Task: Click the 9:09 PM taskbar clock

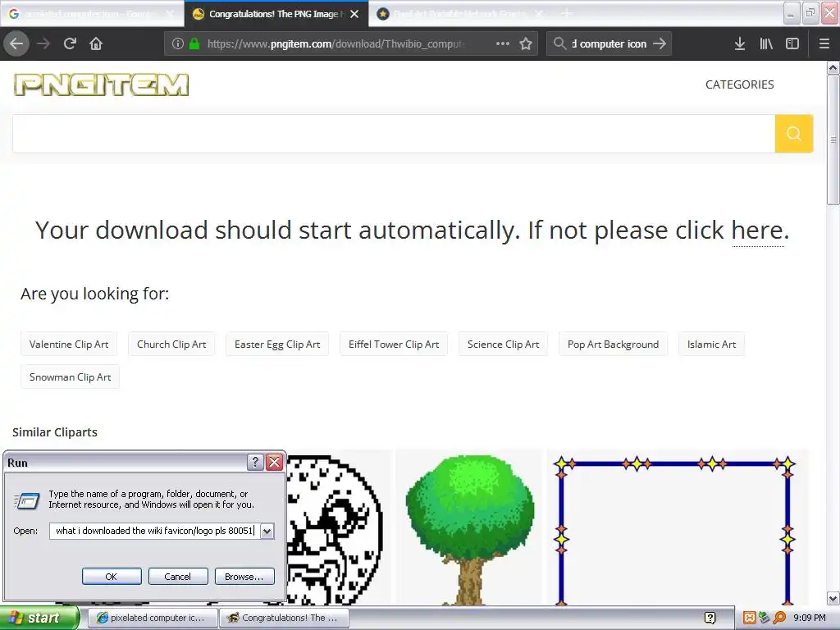Action: point(810,618)
